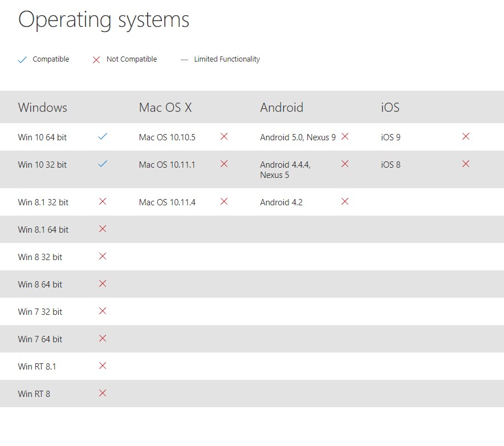This screenshot has width=504, height=446.
Task: Click the Operating systems heading
Action: coord(104,20)
